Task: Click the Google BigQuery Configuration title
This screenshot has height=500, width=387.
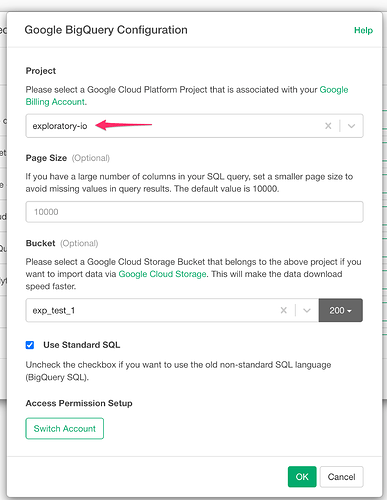Action: point(106,30)
